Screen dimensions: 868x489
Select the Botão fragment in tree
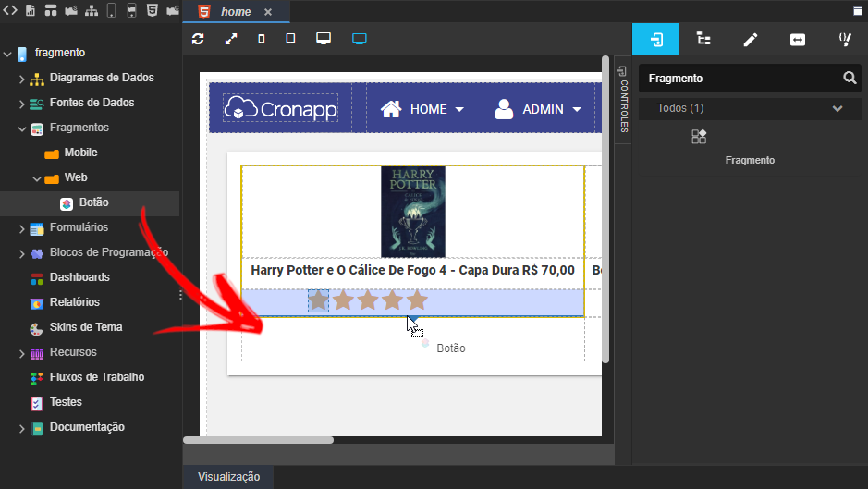pos(93,202)
